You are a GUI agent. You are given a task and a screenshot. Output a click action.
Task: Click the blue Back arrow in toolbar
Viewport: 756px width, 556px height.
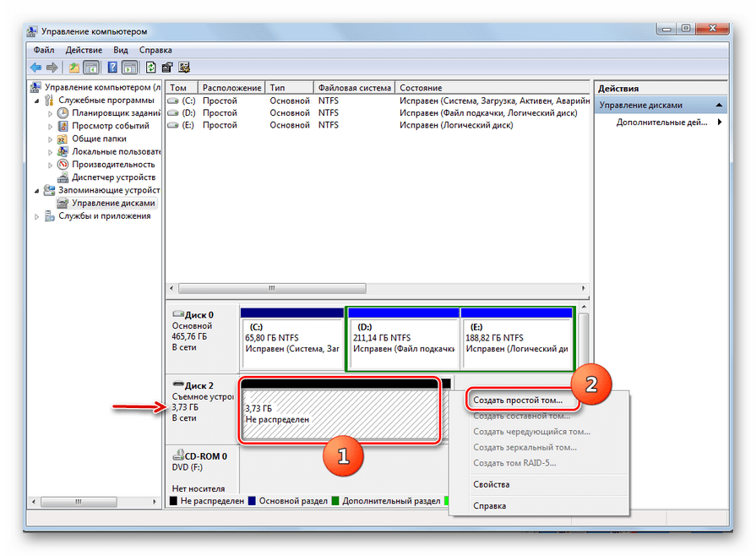click(35, 68)
